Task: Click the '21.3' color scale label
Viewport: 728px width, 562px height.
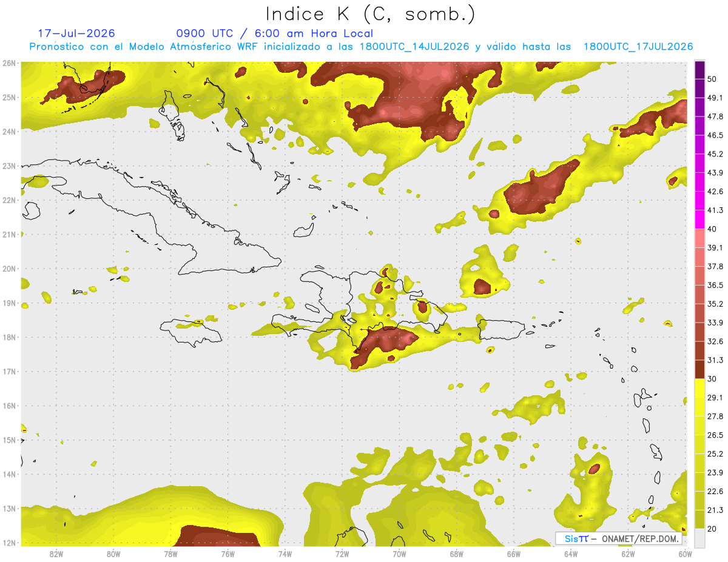Action: click(715, 510)
